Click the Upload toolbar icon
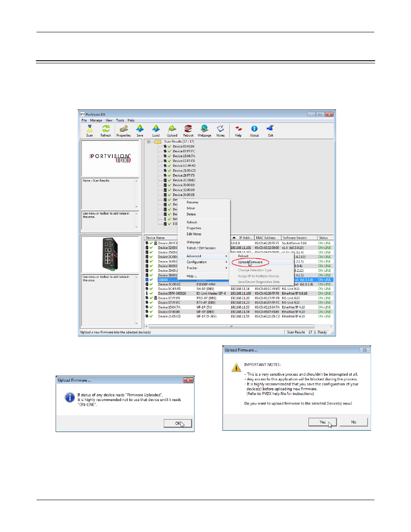The width and height of the screenshot is (411, 532). click(x=172, y=129)
